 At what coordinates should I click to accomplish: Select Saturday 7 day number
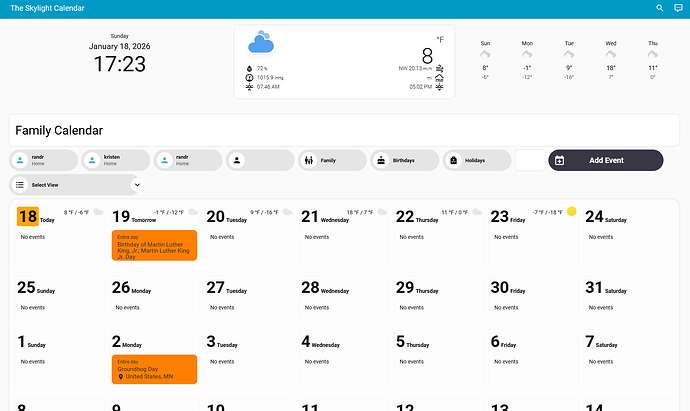(590, 341)
